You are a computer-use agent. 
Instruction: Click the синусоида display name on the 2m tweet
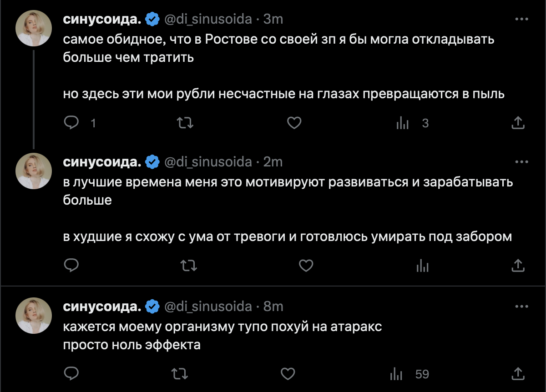[102, 161]
